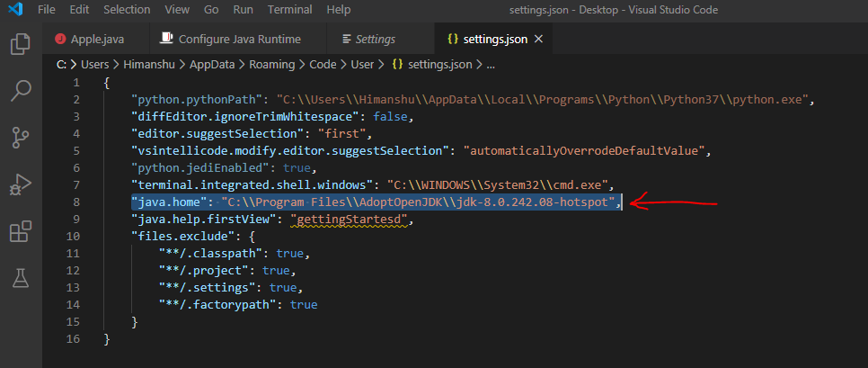This screenshot has height=368, width=868.
Task: Open the View menu
Action: pos(177,9)
